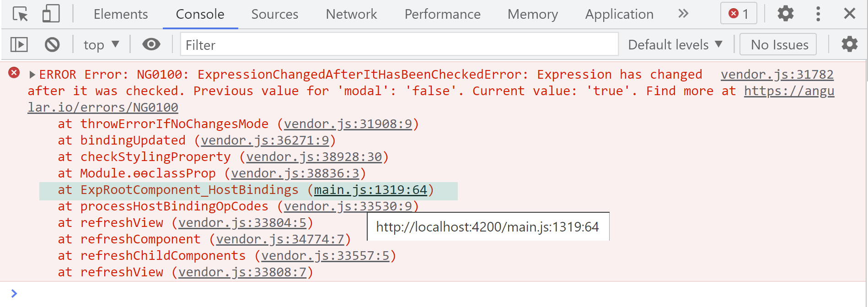This screenshot has width=868, height=307.
Task: Show the console sidebar panel icon
Action: [19, 44]
